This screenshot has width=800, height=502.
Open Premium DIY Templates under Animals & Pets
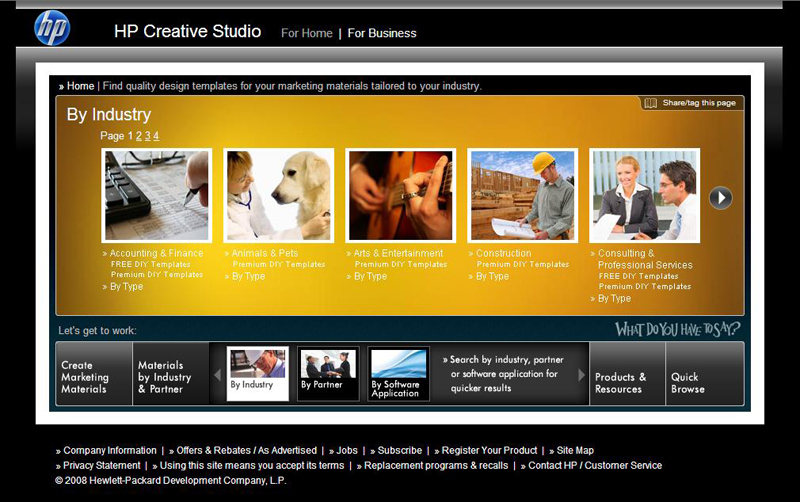(x=279, y=264)
